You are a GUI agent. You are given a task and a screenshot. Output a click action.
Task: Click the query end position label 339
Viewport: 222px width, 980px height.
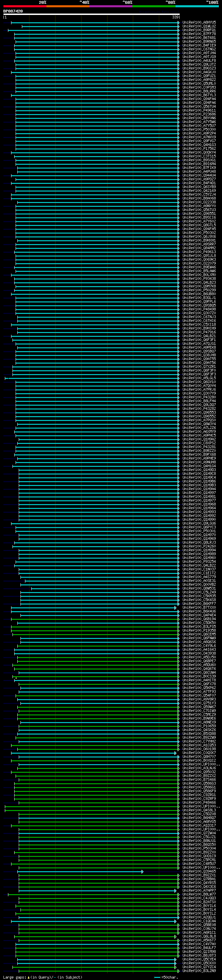[x=175, y=17]
